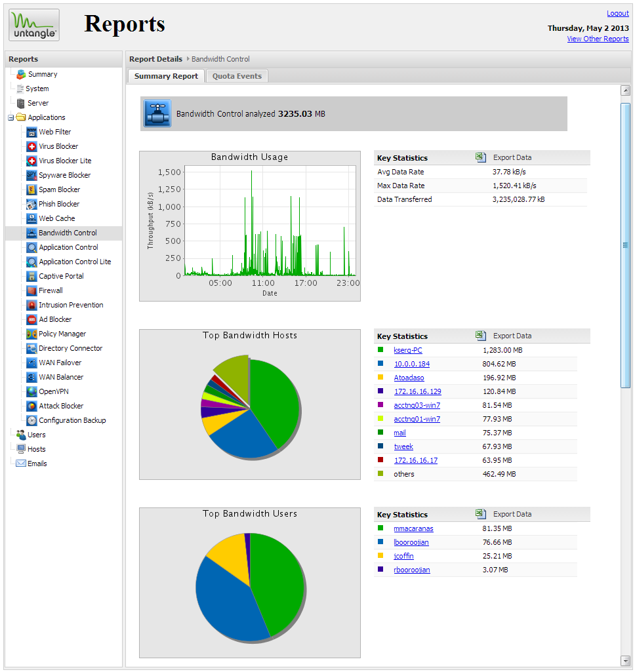The width and height of the screenshot is (635, 672).
Task: Click yellow color swatch beside jcoffin
Action: (x=380, y=555)
